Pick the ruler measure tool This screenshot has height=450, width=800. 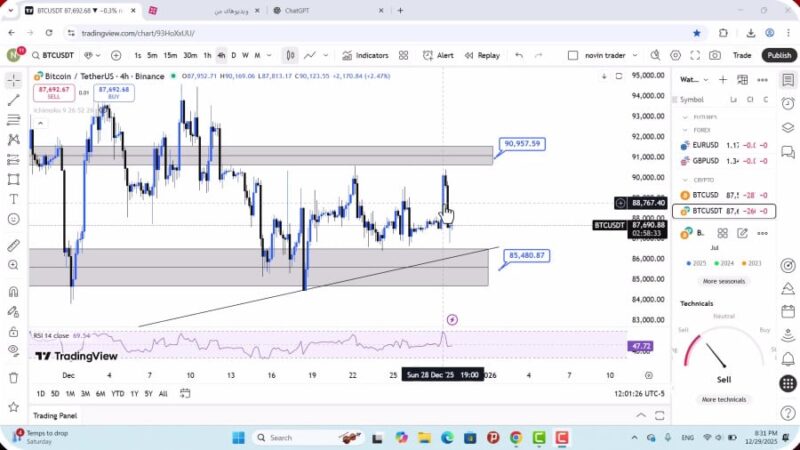(x=13, y=245)
